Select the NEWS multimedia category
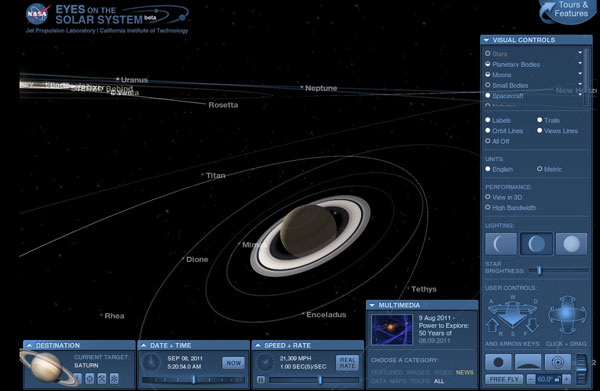600x391 pixels. [x=465, y=372]
